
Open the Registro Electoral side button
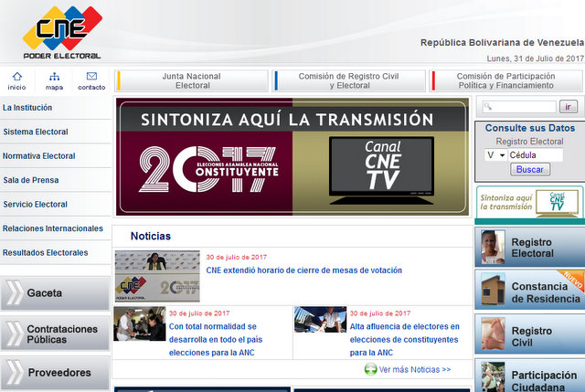tap(530, 247)
